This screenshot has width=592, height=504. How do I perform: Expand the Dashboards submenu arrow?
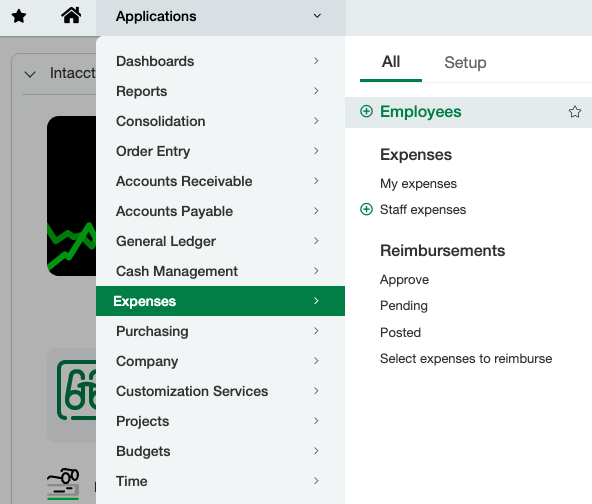tap(316, 61)
